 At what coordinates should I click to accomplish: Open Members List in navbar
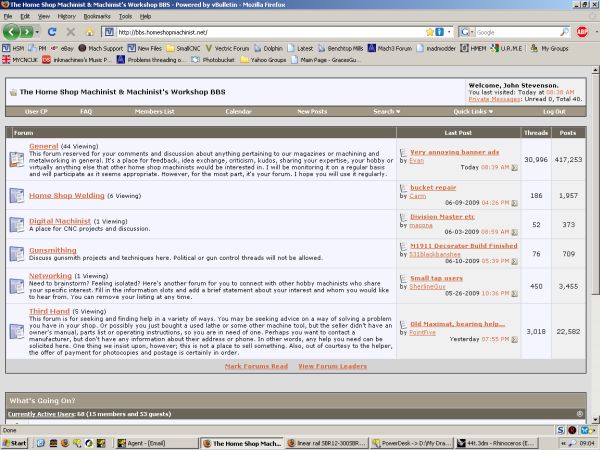[154, 111]
